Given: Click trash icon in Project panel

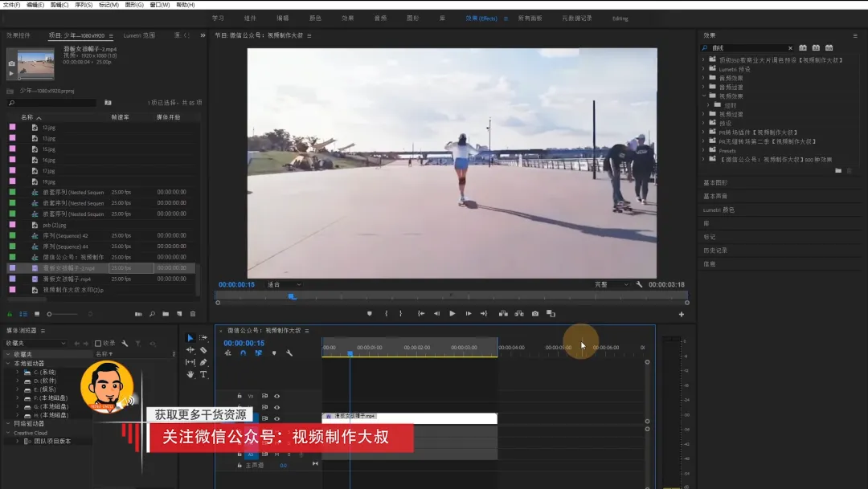Looking at the screenshot, I should click(x=193, y=314).
